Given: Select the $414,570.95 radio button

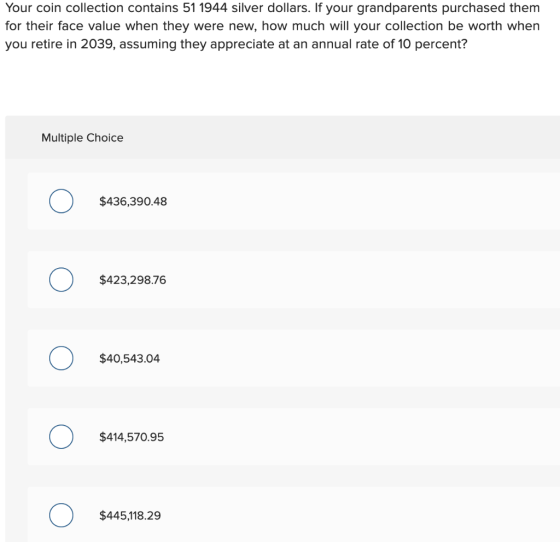Looking at the screenshot, I should pyautogui.click(x=61, y=437).
